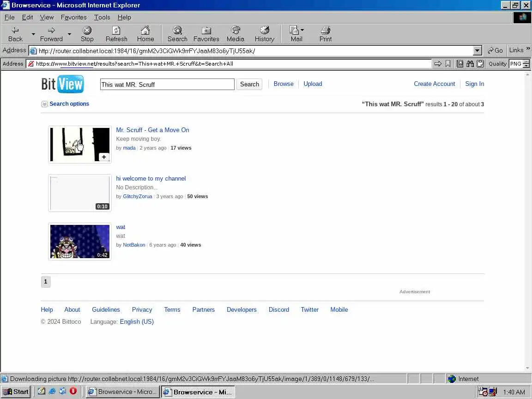Expand the Links toolbar chevron
Screen dimensions: 532x399
pos(528,49)
